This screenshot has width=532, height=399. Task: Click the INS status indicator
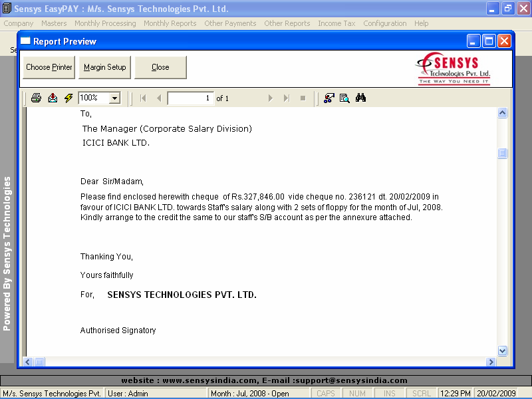click(x=389, y=394)
